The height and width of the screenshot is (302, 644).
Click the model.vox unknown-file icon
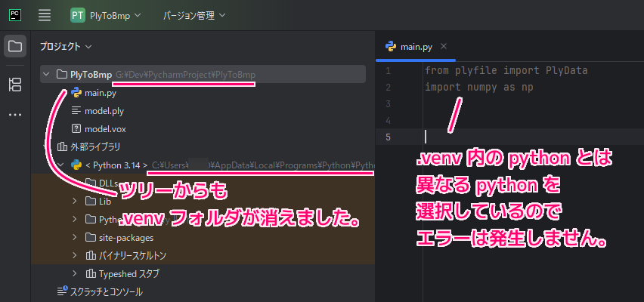click(76, 129)
